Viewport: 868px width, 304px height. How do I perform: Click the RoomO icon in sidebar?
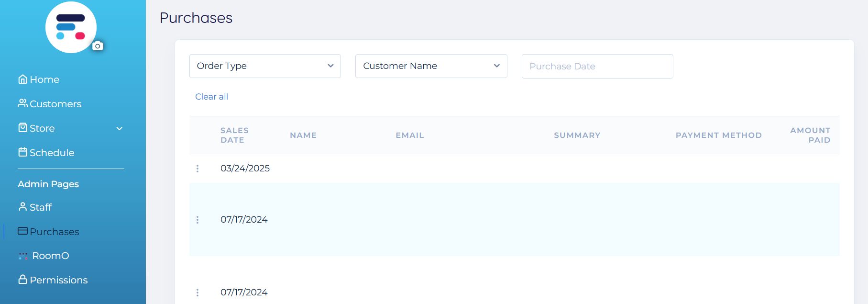(23, 256)
